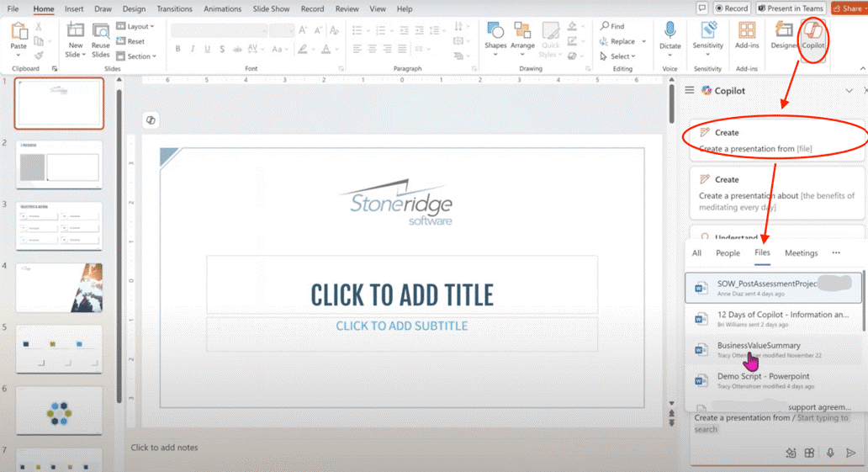Switch to the Insert ribbon tab
This screenshot has width=868, height=472.
click(74, 9)
